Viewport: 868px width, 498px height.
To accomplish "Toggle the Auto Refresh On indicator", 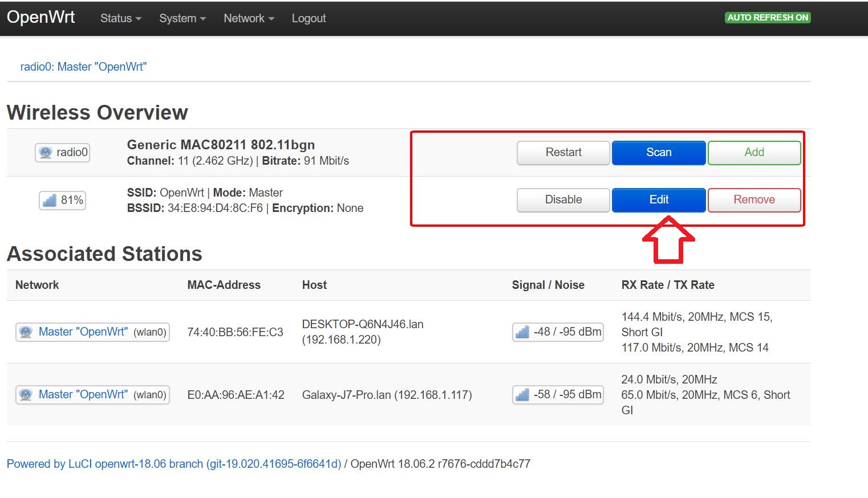I will click(x=768, y=18).
